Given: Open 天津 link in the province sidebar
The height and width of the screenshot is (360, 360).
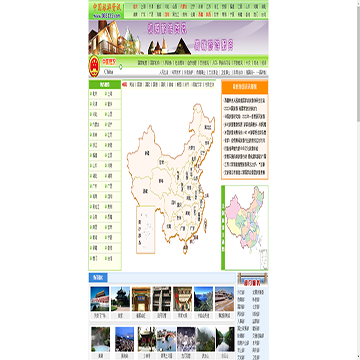Looking at the screenshot, I should coord(95,104).
